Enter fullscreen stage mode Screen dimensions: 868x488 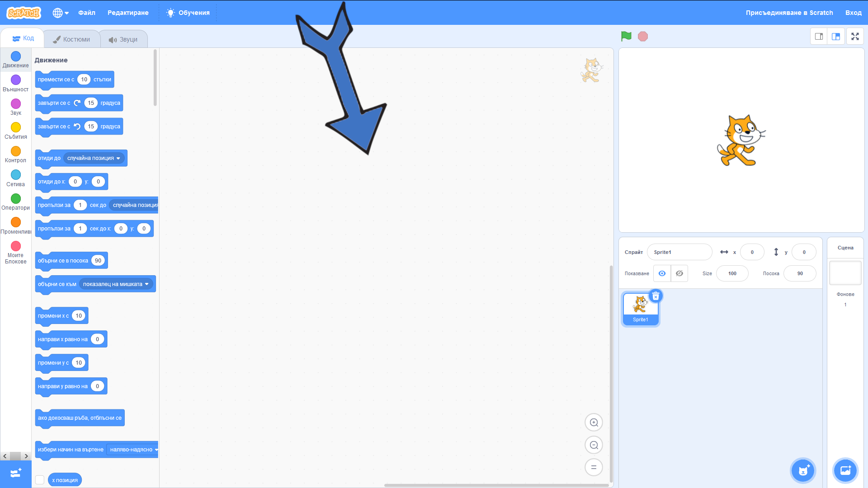pos(854,37)
